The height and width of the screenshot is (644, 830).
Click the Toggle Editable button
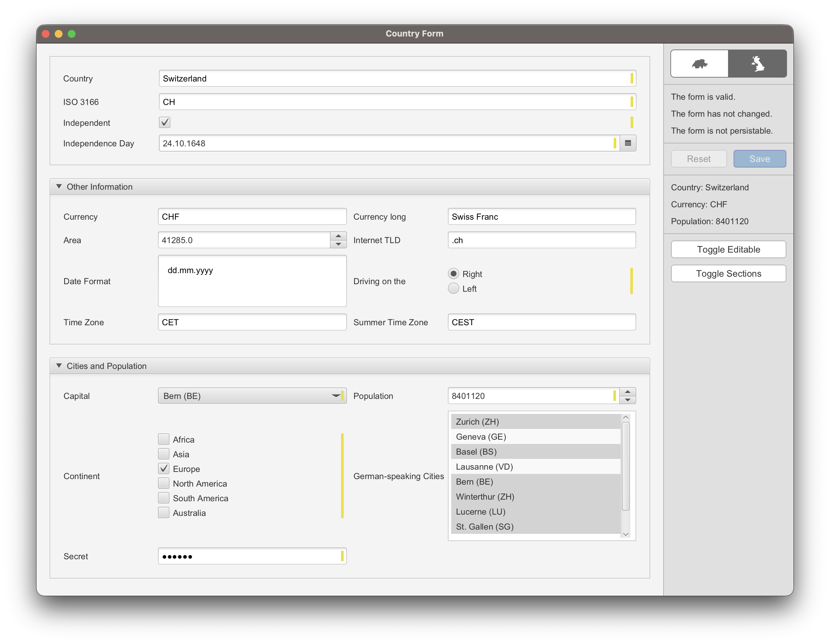pos(728,249)
